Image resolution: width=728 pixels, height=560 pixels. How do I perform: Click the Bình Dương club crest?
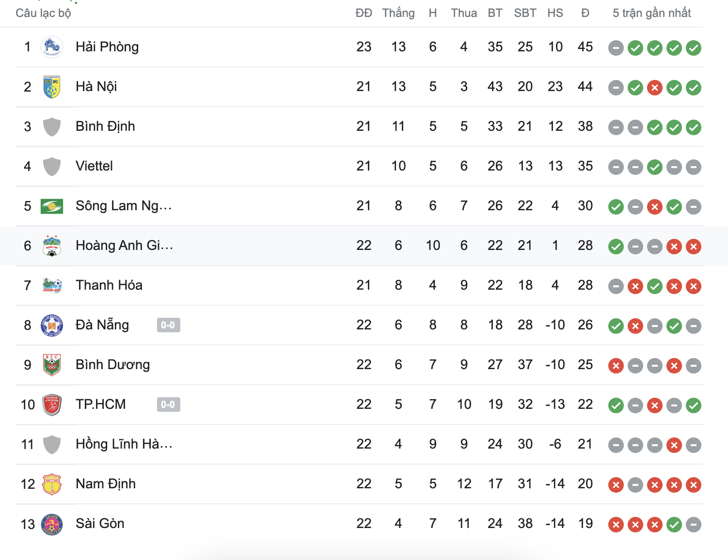click(x=52, y=365)
